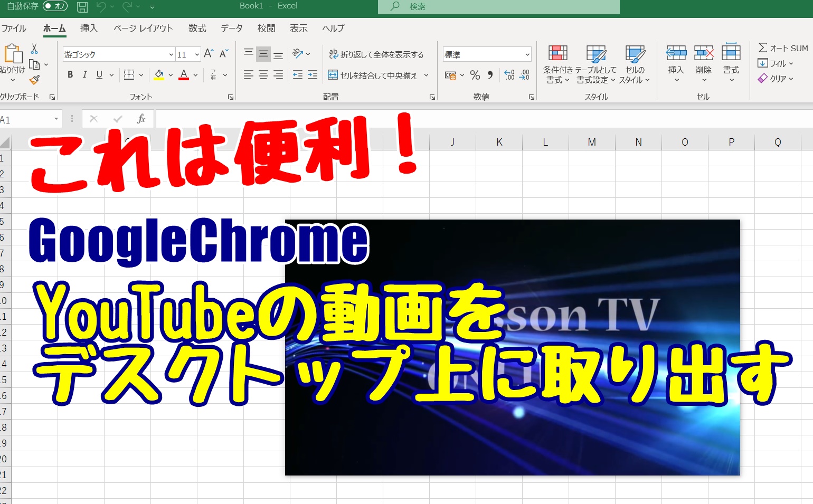This screenshot has height=504, width=813.
Task: Click the Increase Decimal icon
Action: [509, 75]
